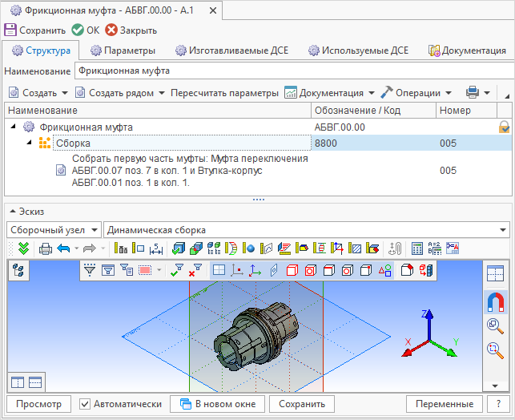
Task: Click the triangle circle square shapes icon
Action: click(385, 270)
